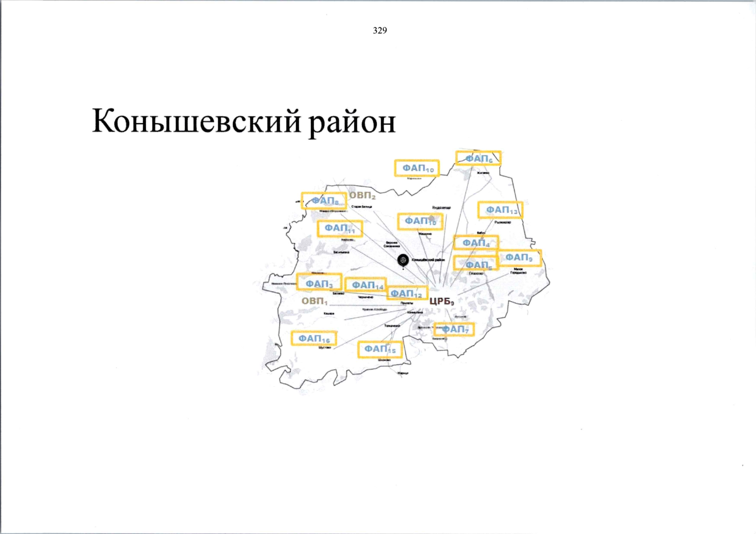This screenshot has width=756, height=534.
Task: Select the ЦРБ9 central hospital label
Action: point(441,301)
